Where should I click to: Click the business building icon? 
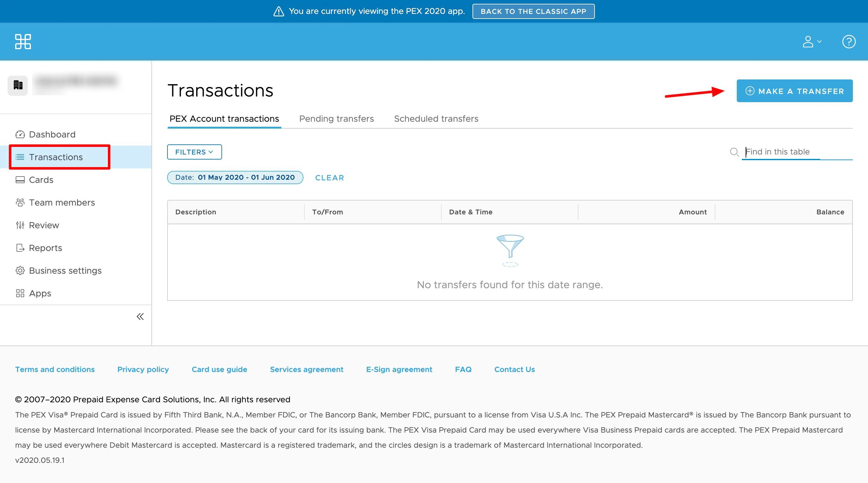pos(18,85)
